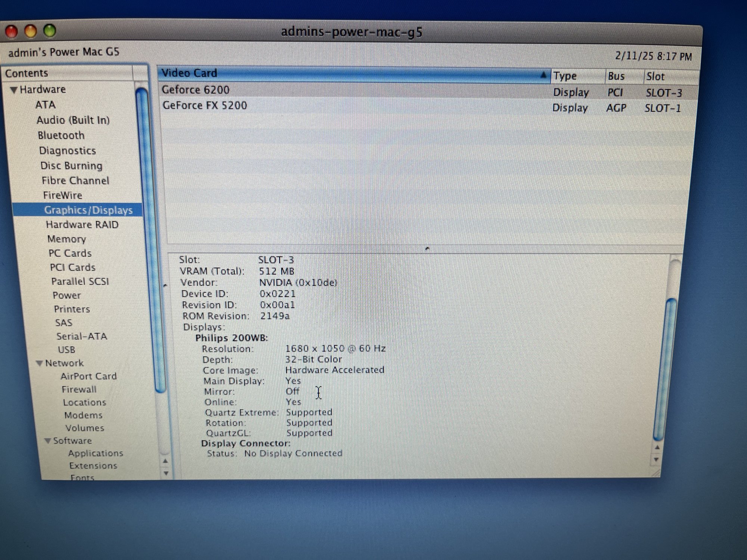Viewport: 747px width, 560px height.
Task: Open Parallel SCSI entry
Action: click(80, 281)
